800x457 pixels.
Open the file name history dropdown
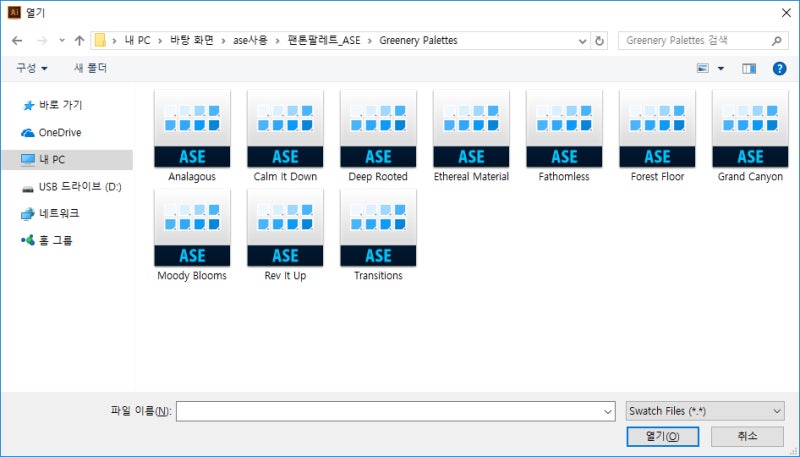[608, 411]
